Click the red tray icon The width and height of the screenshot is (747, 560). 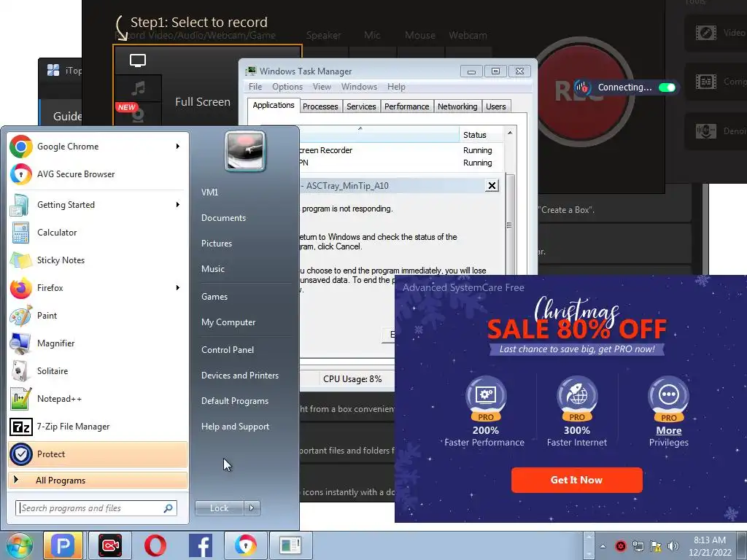(620, 546)
